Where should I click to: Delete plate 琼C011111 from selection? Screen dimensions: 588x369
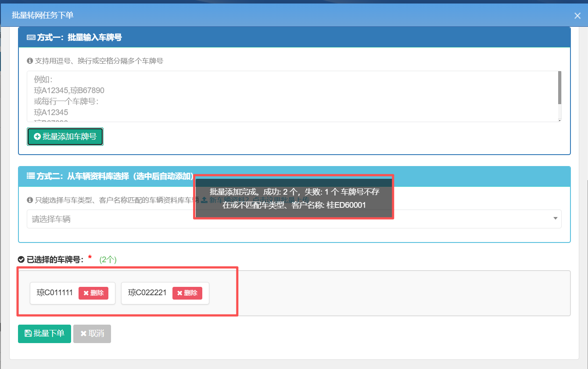click(93, 293)
